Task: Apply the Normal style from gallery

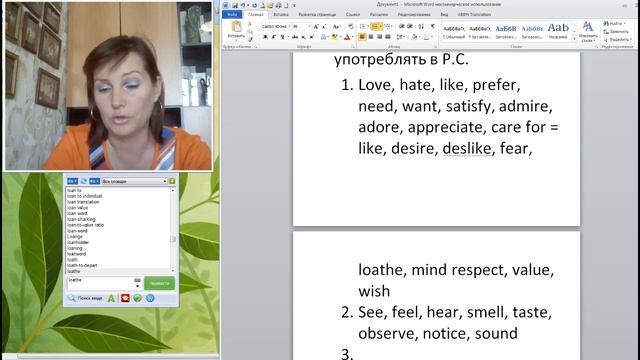Action: click(x=453, y=32)
